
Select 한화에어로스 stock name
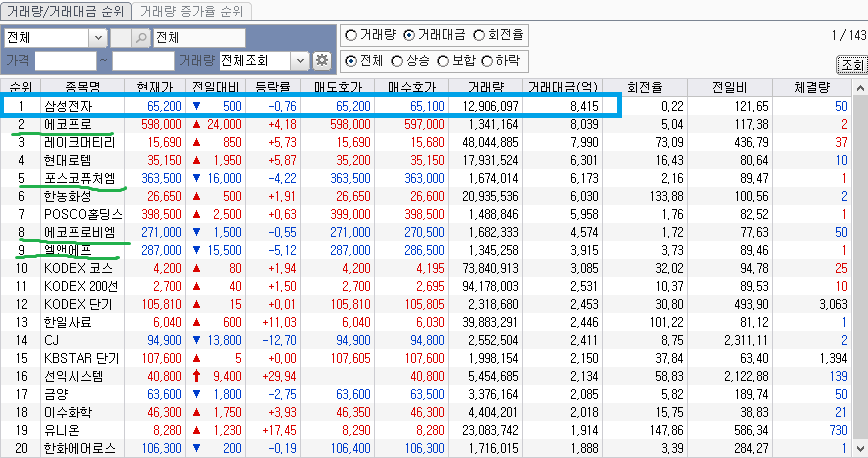tap(79, 448)
